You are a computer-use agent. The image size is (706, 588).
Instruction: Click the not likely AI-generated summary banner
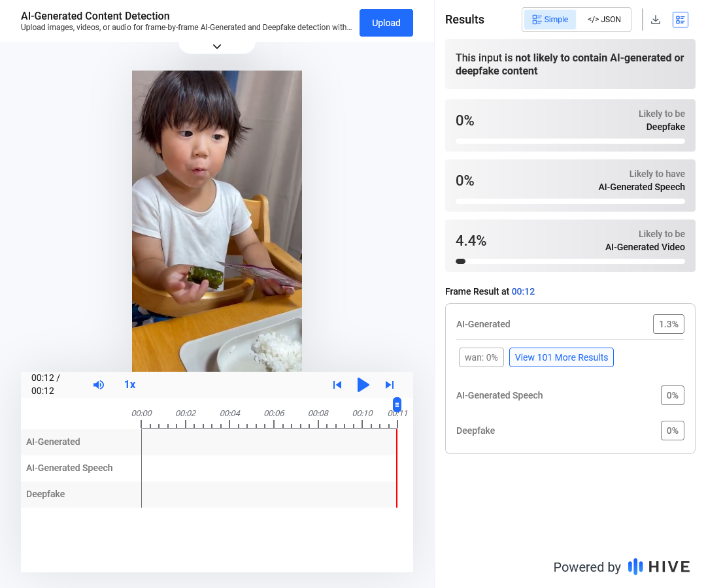[570, 64]
